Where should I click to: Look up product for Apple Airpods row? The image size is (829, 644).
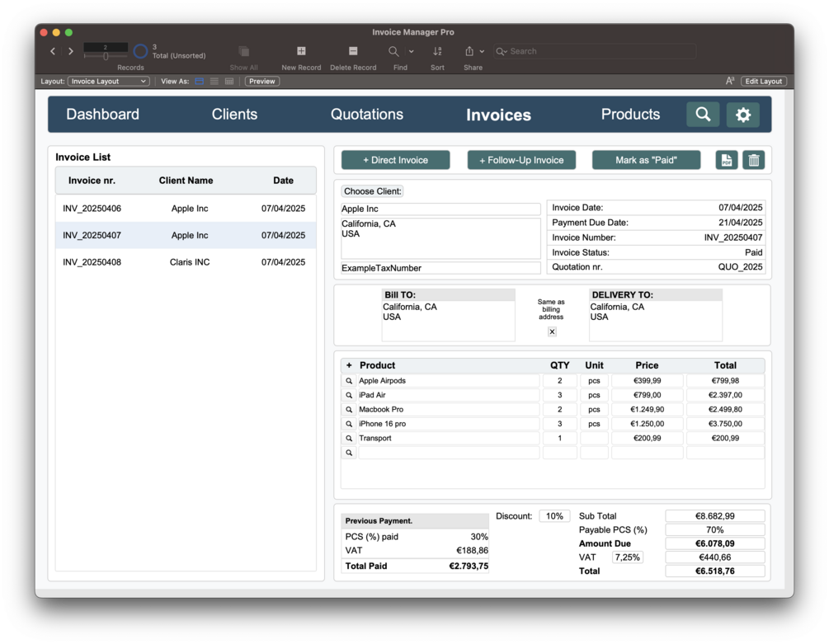point(349,380)
